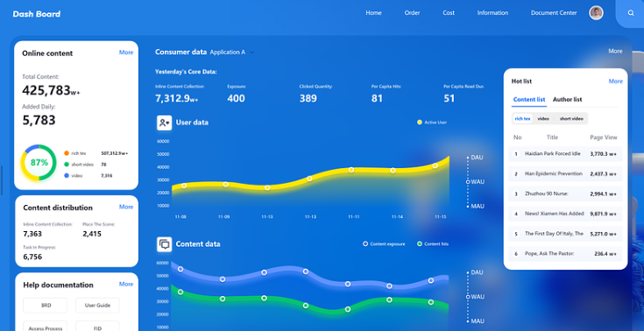Click the Place The Scene value 2,415
Image resolution: width=644 pixels, height=331 pixels.
(92, 234)
